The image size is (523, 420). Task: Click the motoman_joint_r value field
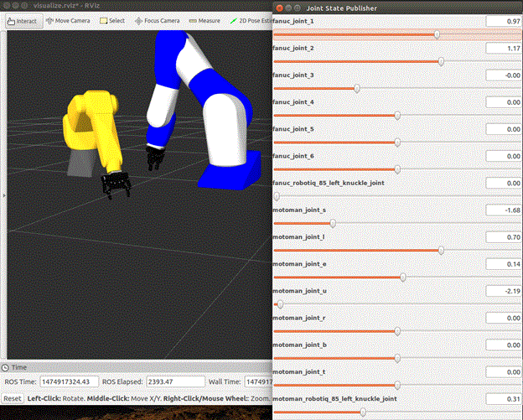(x=504, y=319)
